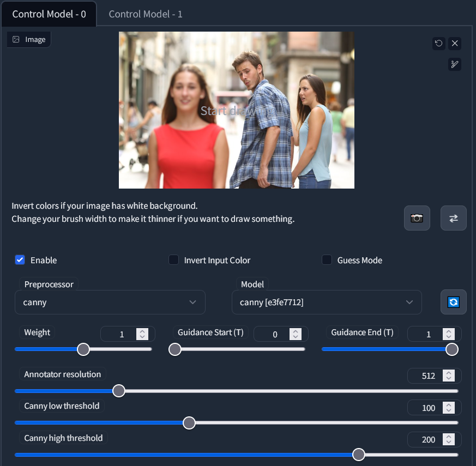Remove the image with the X icon
The height and width of the screenshot is (466, 476).
455,44
